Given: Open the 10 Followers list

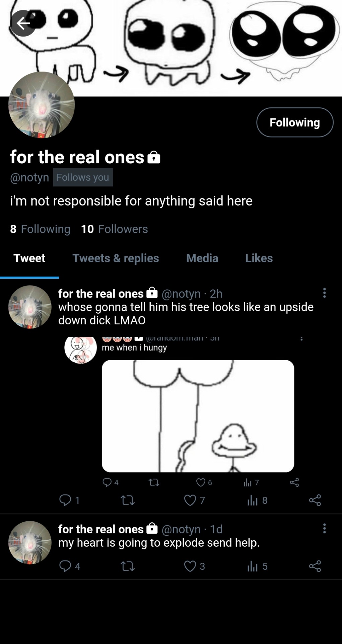Looking at the screenshot, I should click(x=114, y=229).
